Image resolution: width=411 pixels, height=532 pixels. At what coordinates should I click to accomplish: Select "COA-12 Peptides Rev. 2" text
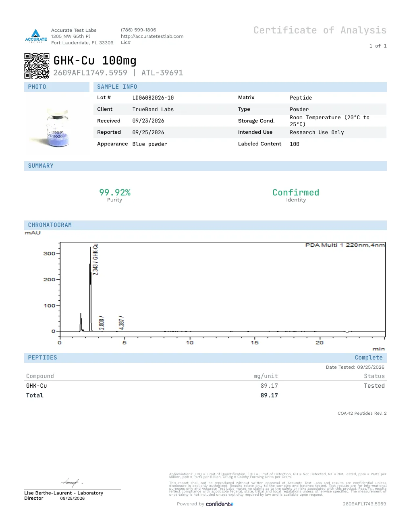362,414
